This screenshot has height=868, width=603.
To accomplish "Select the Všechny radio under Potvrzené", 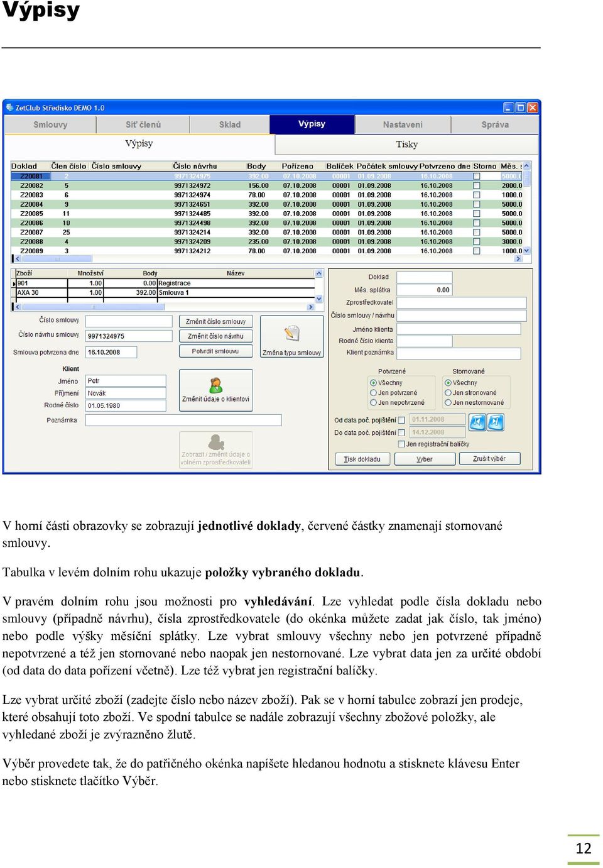I will click(x=373, y=383).
